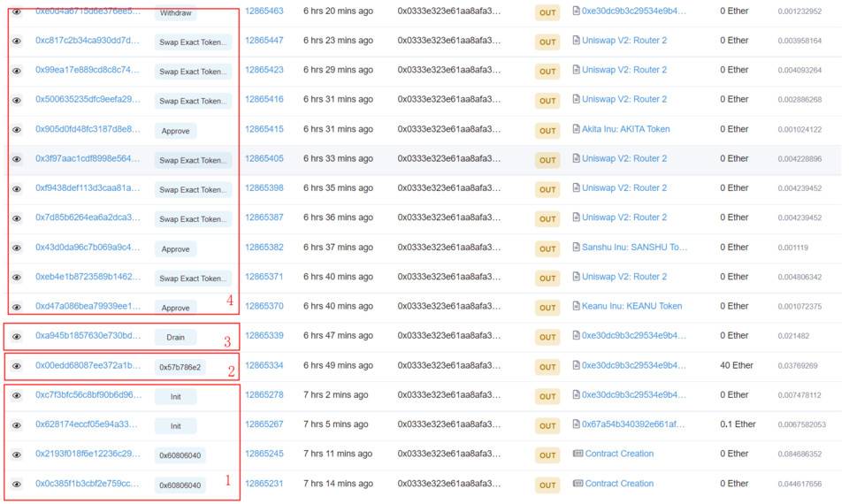Preview transaction 0x500635235dfc9eefa29 via eye icon

17,100
